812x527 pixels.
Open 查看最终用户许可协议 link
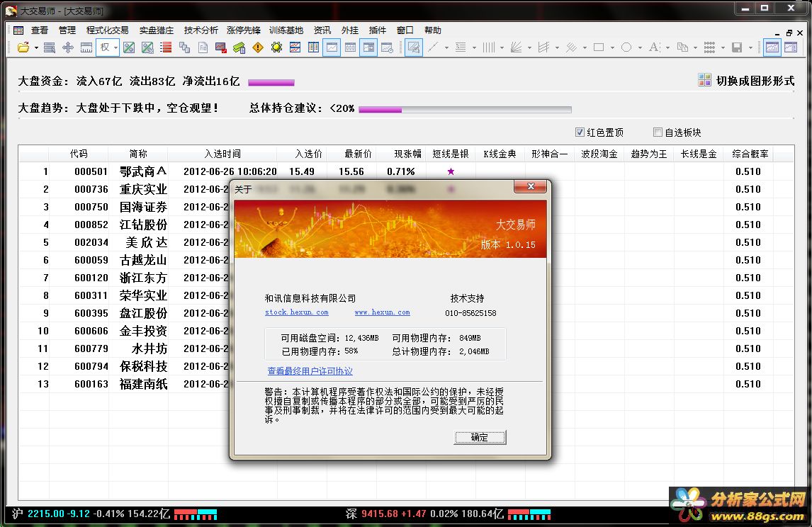[x=310, y=371]
